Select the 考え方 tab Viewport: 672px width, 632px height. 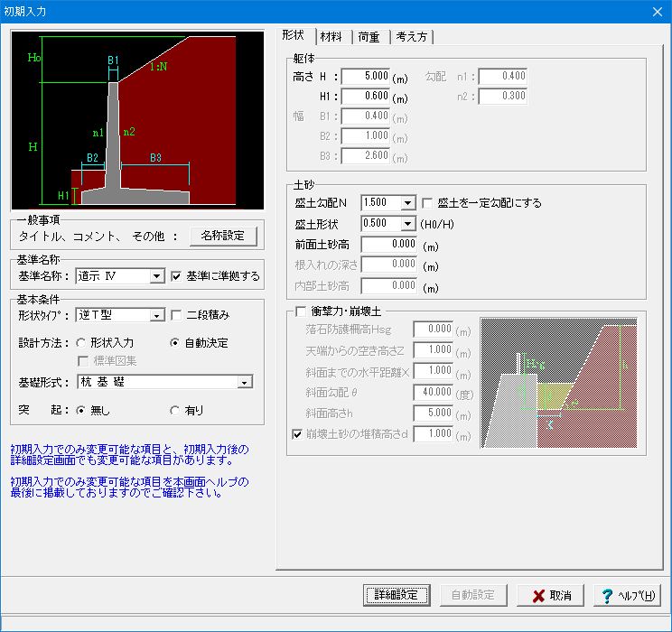coord(412,37)
